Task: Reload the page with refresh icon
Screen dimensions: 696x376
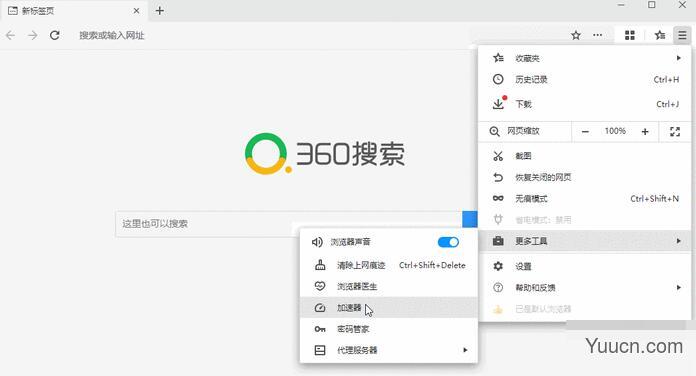Action: [x=55, y=36]
